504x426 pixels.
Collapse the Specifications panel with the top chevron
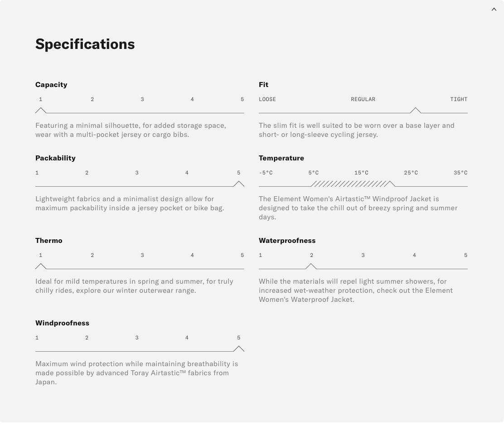(494, 10)
